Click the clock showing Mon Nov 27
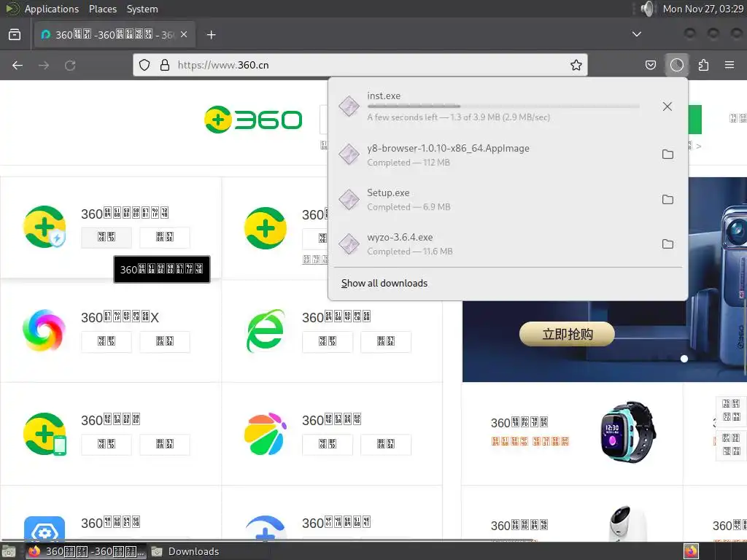The width and height of the screenshot is (747, 560). 703,9
